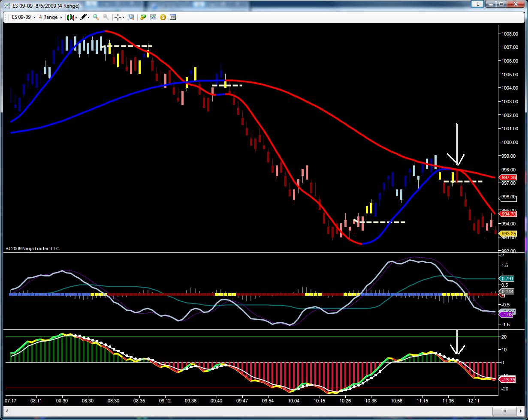The width and height of the screenshot is (528, 420).
Task: Expand the chart style dropdown arrow
Action: (76, 17)
